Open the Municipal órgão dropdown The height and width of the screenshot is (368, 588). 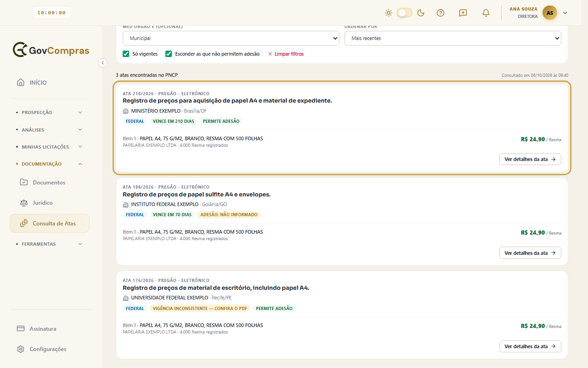pyautogui.click(x=231, y=38)
